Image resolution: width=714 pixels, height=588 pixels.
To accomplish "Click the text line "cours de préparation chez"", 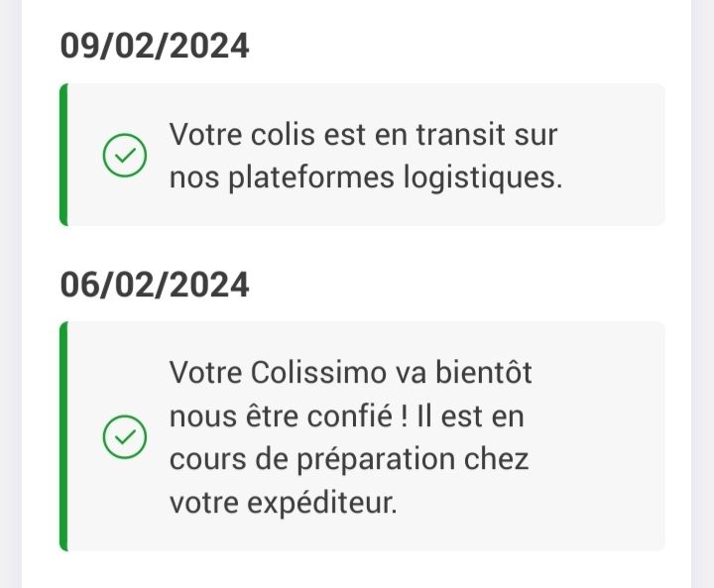I will coord(349,459).
